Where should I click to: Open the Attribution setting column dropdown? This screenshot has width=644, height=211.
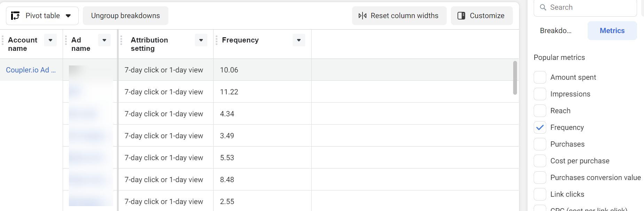click(x=201, y=40)
